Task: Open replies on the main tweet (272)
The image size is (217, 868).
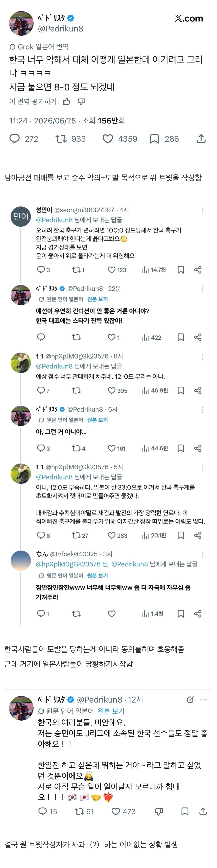Action: (14, 139)
